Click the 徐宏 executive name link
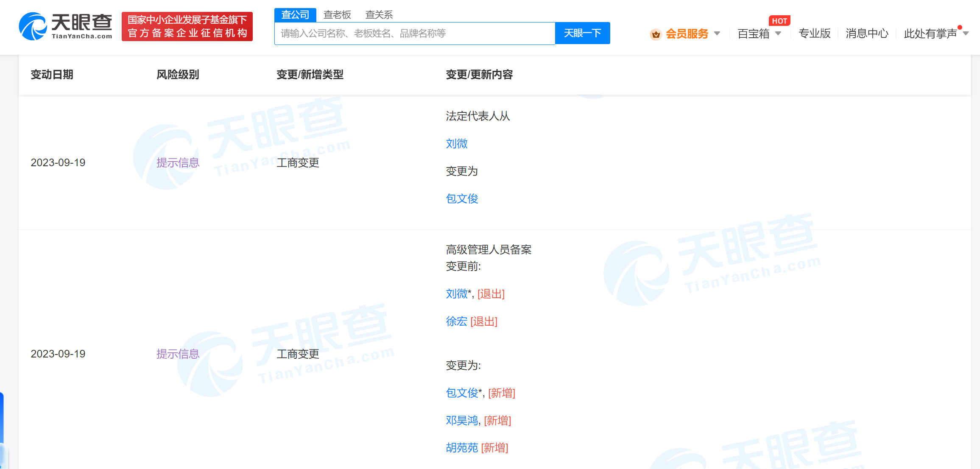Screen dimensions: 980x469 pyautogui.click(x=456, y=321)
